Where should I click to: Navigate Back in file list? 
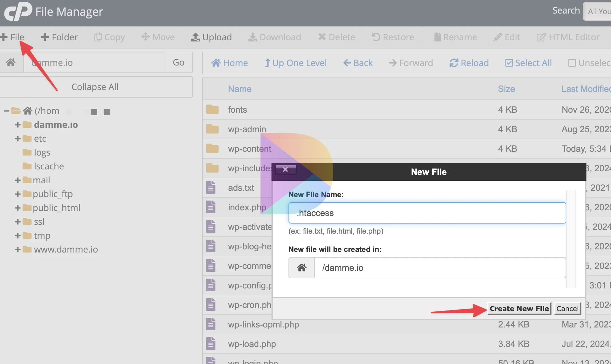point(358,63)
